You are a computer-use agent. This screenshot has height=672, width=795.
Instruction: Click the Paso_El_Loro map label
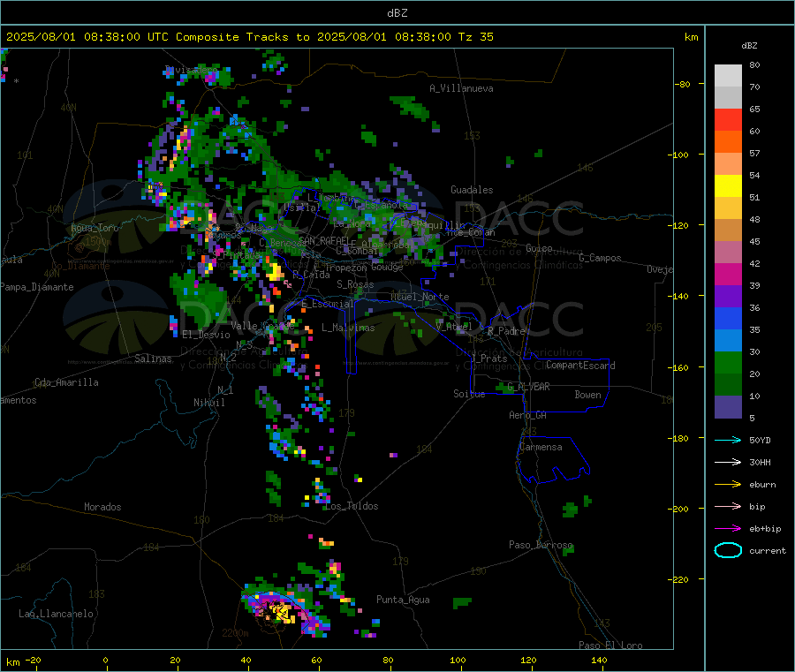[x=610, y=646]
